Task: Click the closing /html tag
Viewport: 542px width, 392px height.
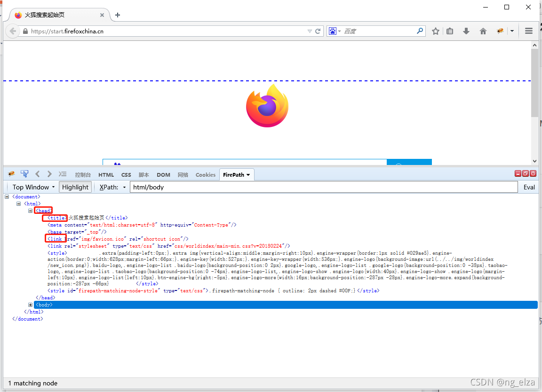Action: pos(33,312)
